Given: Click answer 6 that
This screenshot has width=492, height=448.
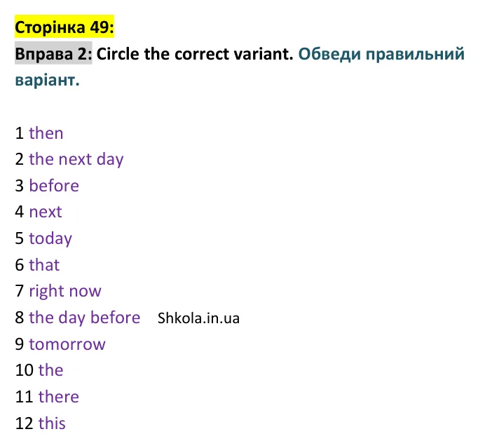Looking at the screenshot, I should (x=44, y=264).
